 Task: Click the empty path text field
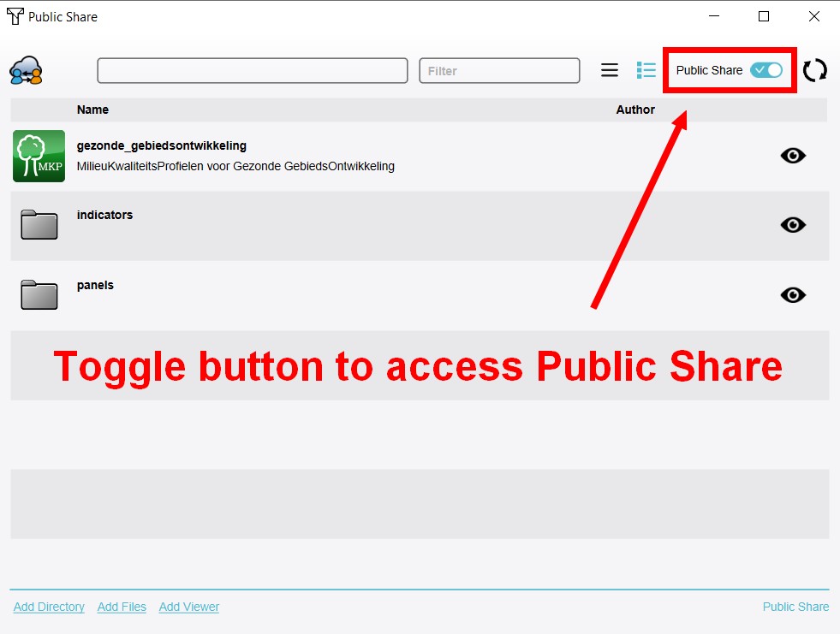pyautogui.click(x=253, y=71)
